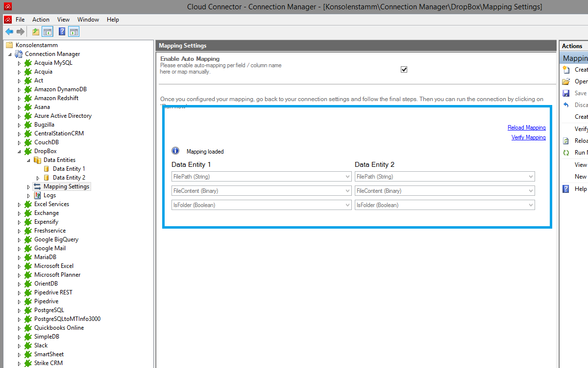Click the Reload icon in Actions pane

566,141
